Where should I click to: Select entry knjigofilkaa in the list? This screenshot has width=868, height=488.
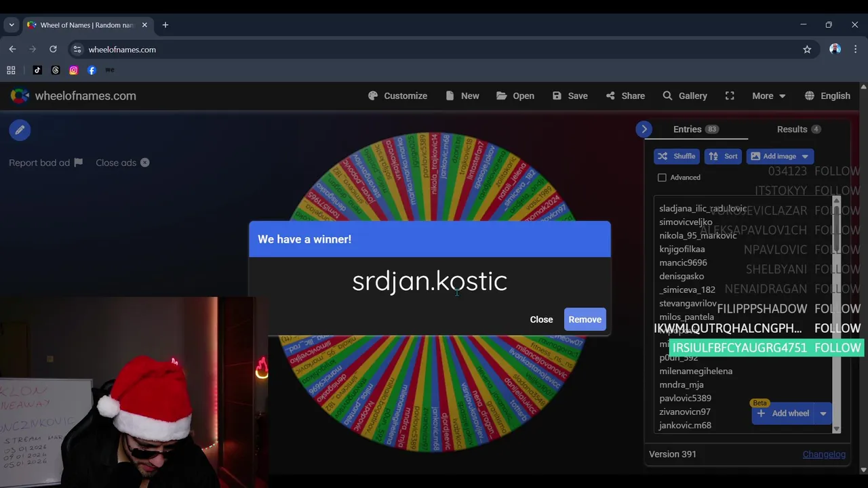click(682, 249)
